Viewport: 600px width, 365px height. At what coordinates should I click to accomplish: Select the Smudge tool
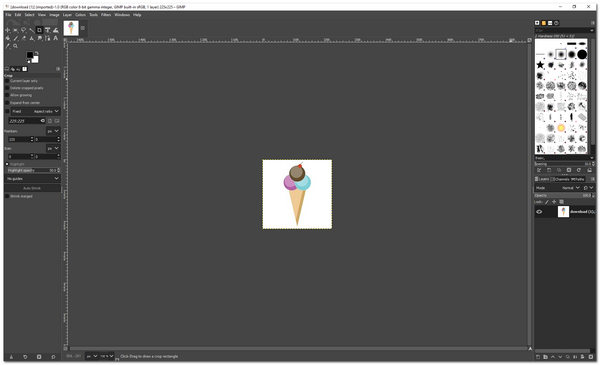point(39,38)
